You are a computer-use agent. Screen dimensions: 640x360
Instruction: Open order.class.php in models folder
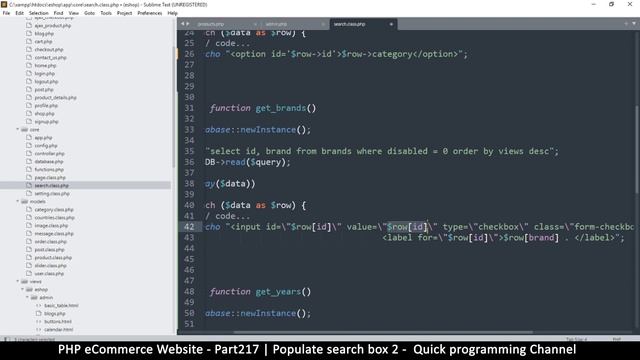pos(51,242)
